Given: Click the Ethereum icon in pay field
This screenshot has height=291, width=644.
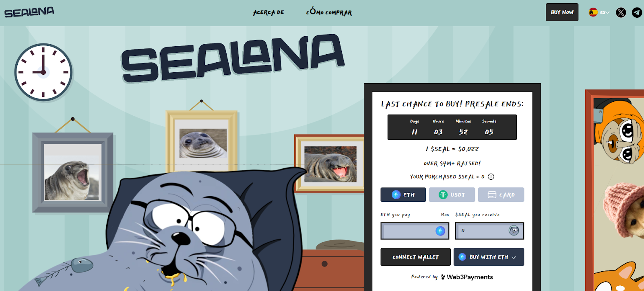Looking at the screenshot, I should tap(440, 231).
